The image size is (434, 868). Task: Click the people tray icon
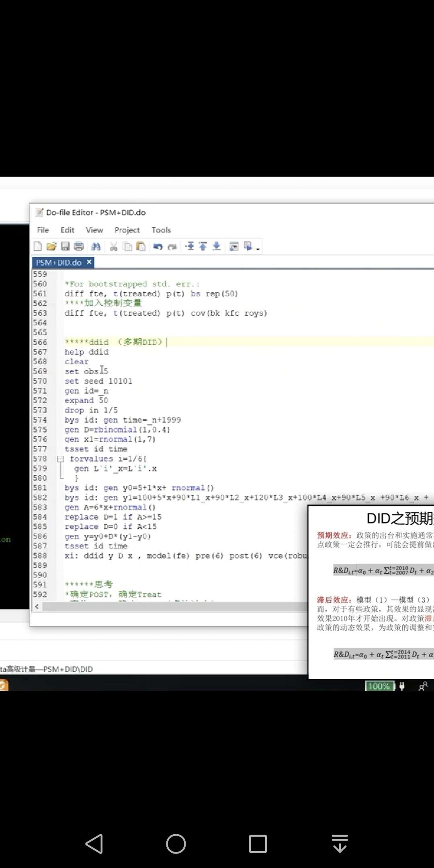(x=423, y=686)
